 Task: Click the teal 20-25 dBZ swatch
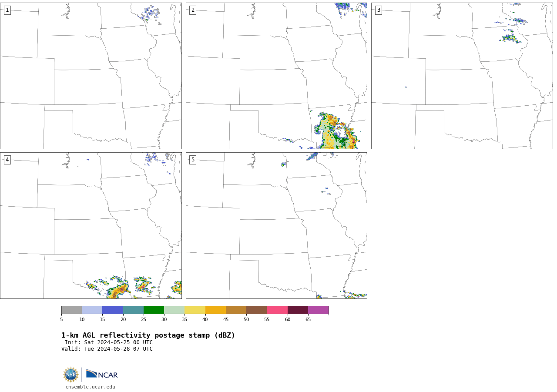pyautogui.click(x=133, y=310)
